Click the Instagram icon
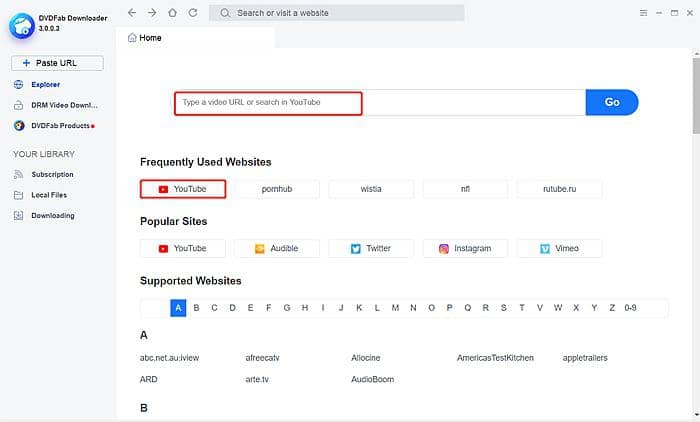 [443, 249]
